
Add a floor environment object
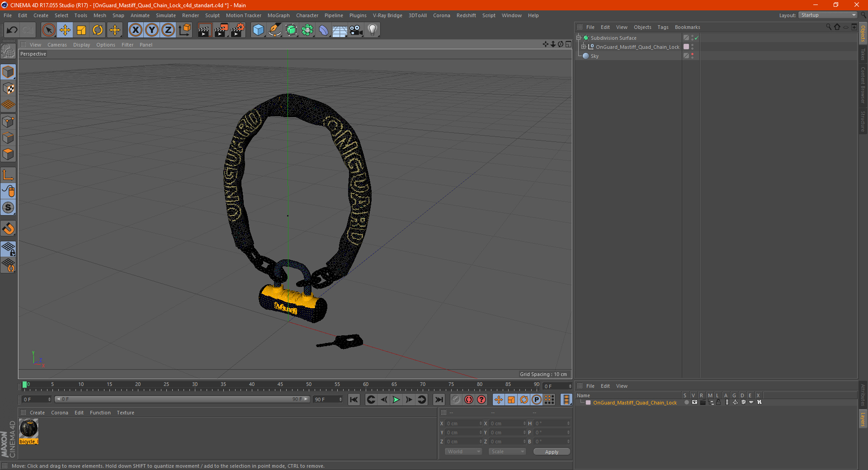point(340,30)
